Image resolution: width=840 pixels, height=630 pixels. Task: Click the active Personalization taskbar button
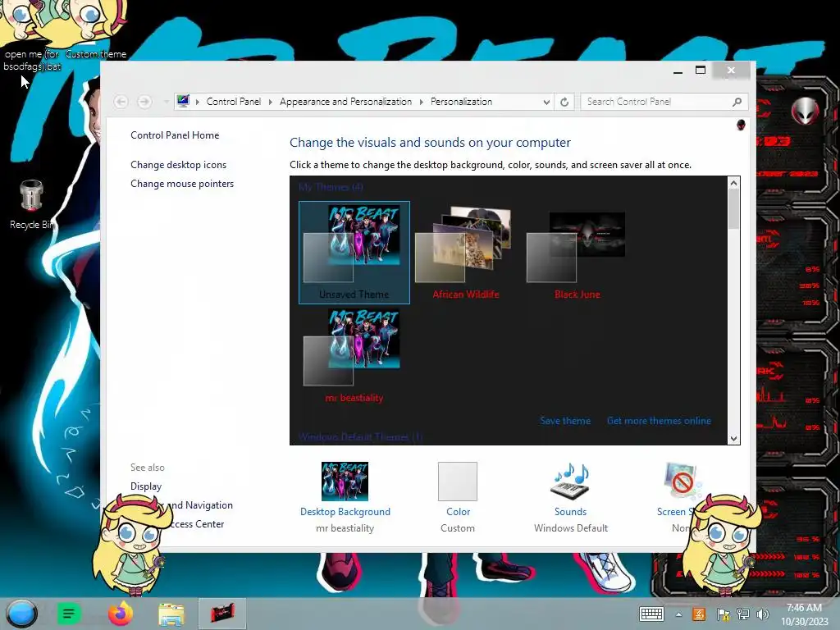[222, 614]
